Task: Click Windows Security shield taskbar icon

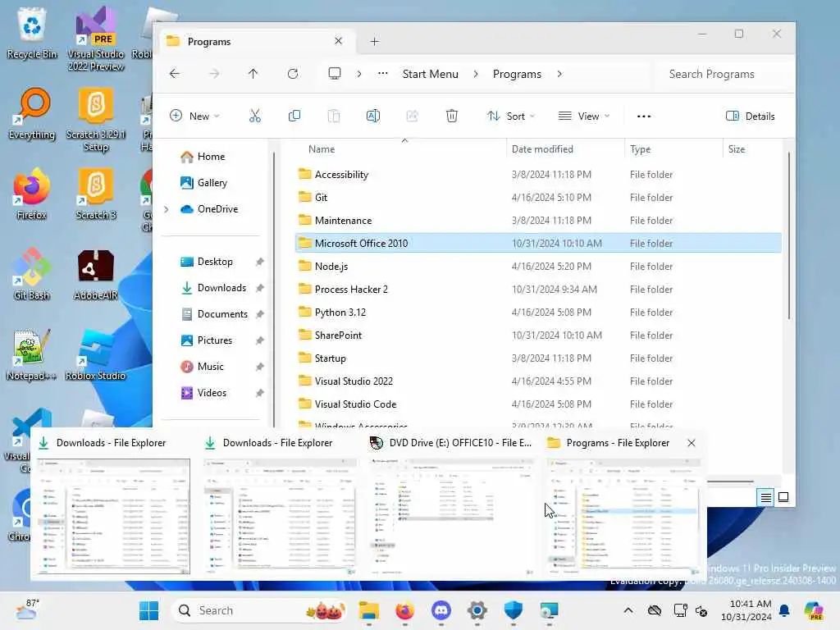Action: tap(514, 610)
